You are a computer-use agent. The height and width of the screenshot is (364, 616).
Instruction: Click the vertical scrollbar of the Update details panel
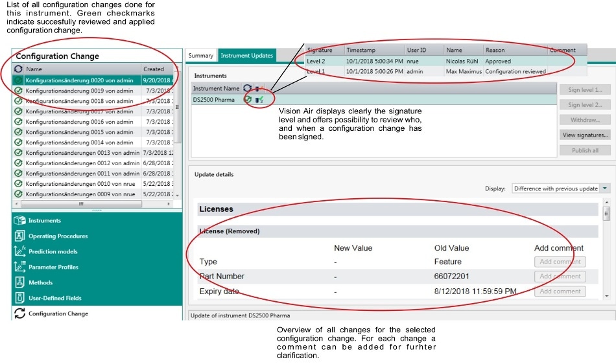606,213
